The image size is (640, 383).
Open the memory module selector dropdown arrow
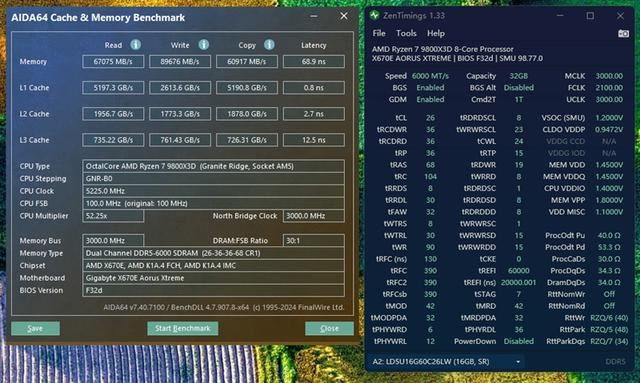tap(518, 362)
